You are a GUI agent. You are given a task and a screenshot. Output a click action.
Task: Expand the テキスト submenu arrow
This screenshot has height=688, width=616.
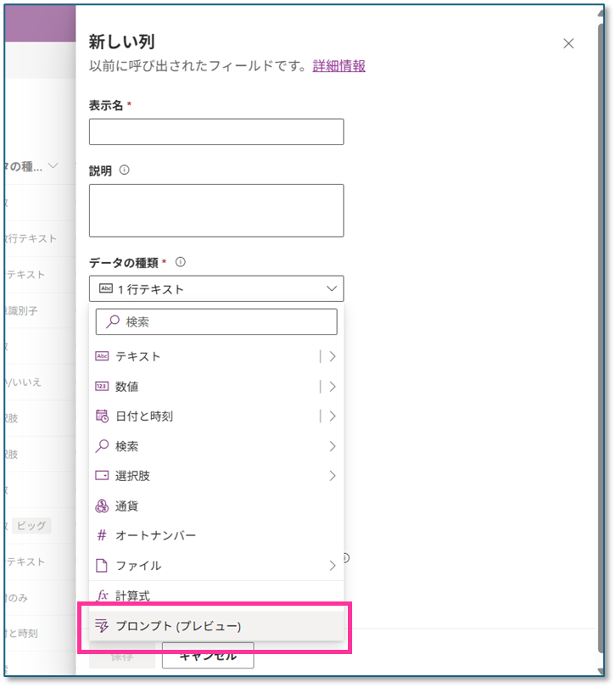click(x=332, y=357)
